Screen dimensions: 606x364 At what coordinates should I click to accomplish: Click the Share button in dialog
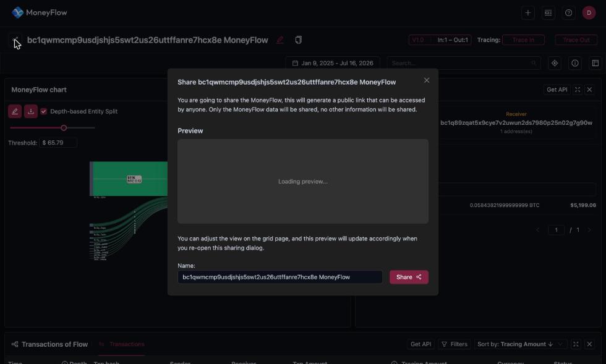[x=409, y=277]
